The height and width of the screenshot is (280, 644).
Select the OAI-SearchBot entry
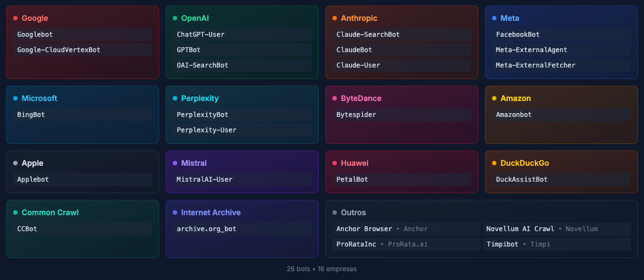point(242,65)
